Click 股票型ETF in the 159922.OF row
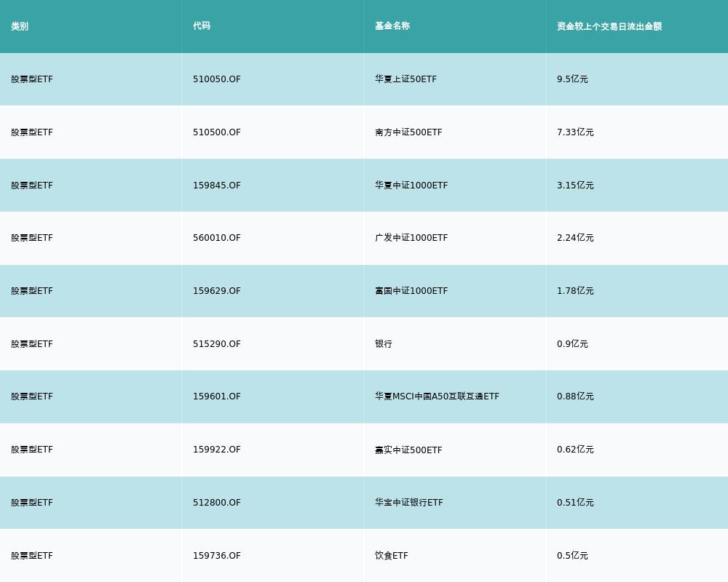Viewport: 728px width, 582px height. 32,450
